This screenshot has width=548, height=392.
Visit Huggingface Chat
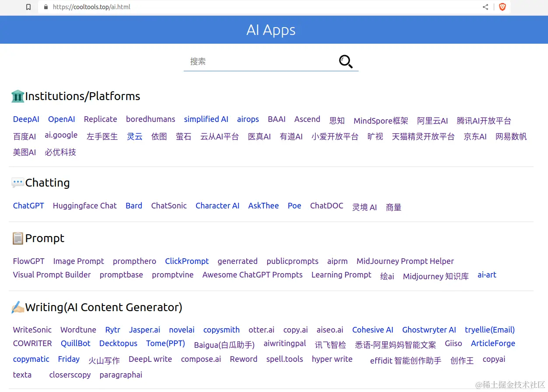(84, 205)
